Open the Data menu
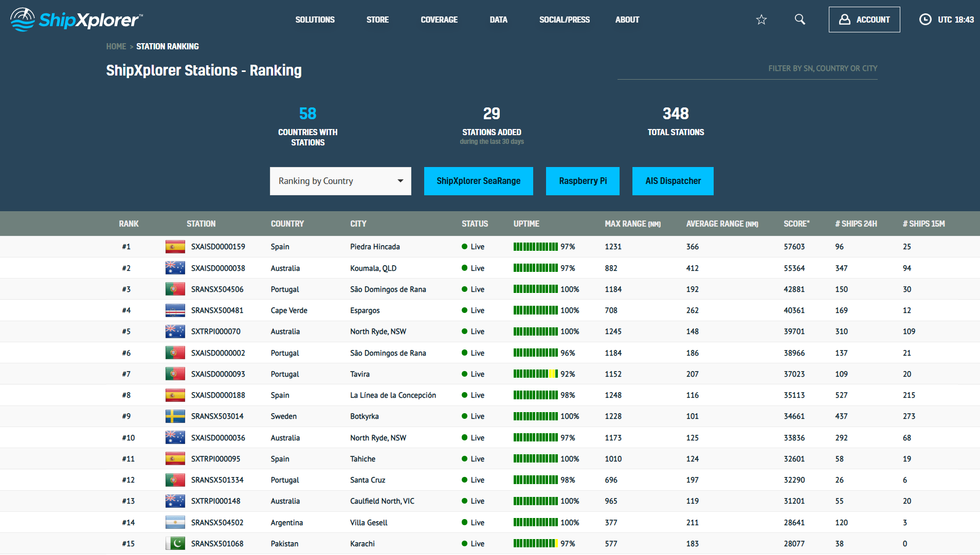 tap(498, 20)
